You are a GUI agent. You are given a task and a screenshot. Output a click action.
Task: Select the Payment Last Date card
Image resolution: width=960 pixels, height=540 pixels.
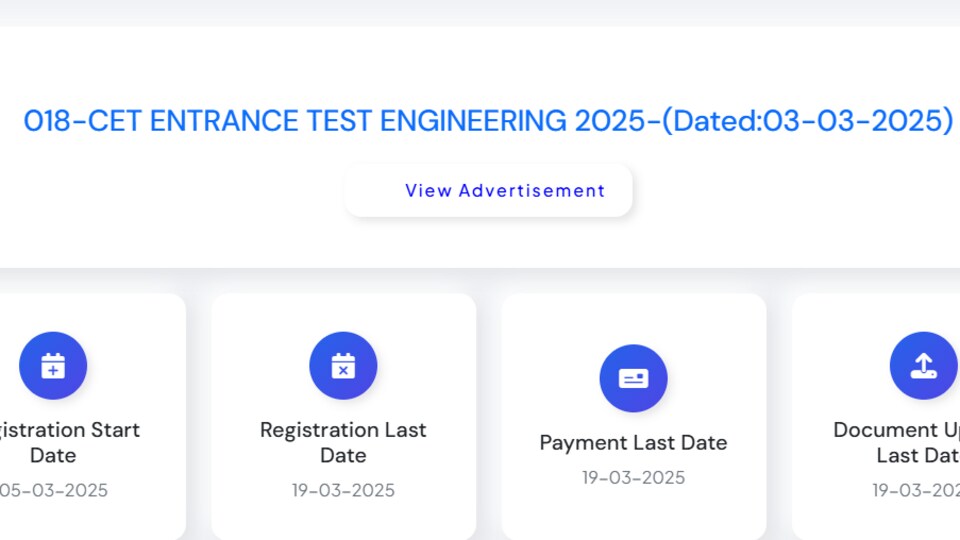coord(634,417)
